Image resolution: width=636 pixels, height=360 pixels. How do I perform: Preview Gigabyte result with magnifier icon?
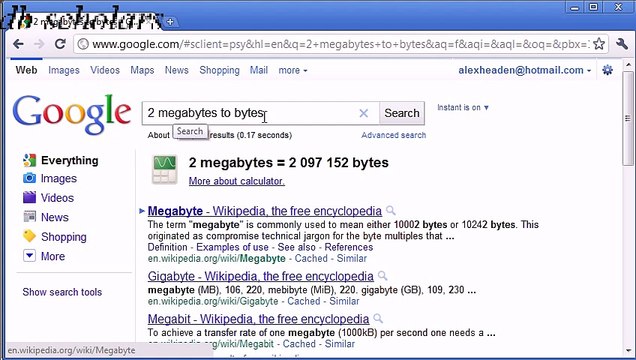tap(382, 276)
